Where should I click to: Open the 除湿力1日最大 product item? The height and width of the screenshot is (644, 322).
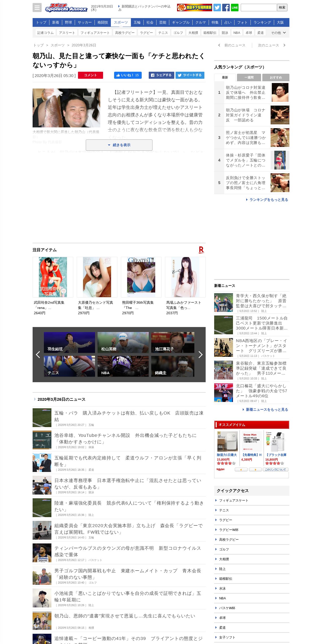click(x=227, y=448)
